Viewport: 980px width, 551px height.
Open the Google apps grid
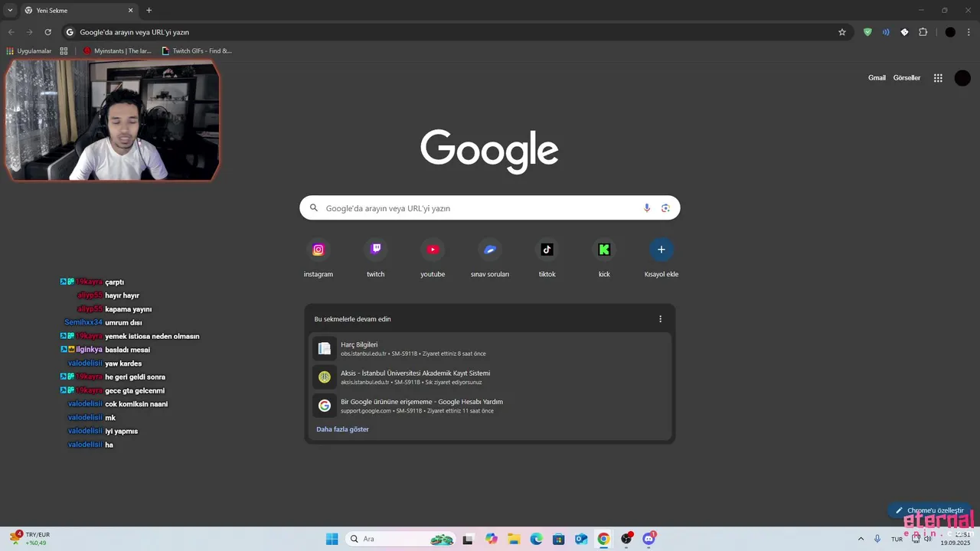[938, 78]
